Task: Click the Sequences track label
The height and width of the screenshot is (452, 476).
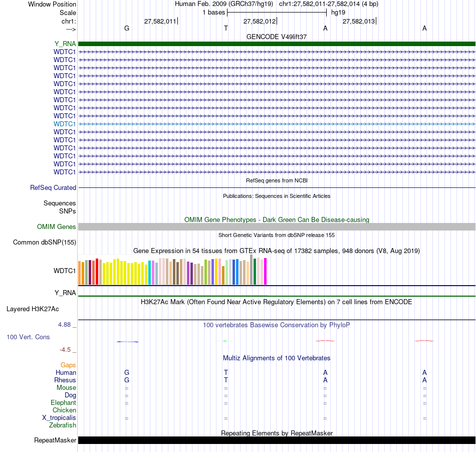Action: (x=60, y=203)
